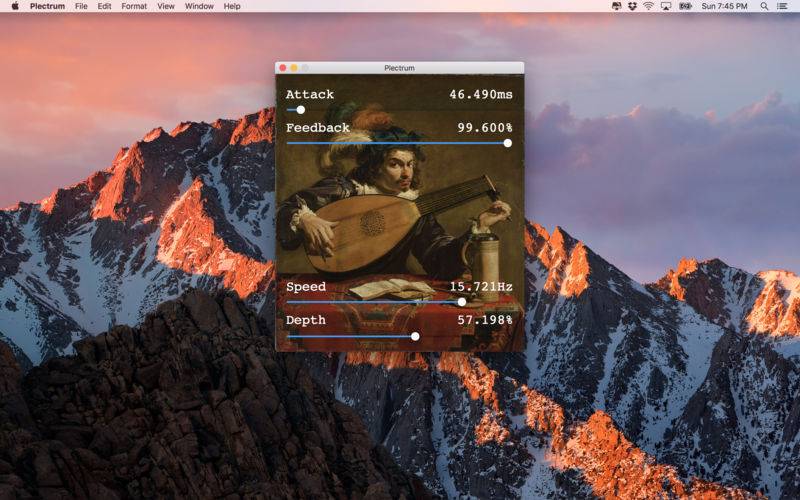Click the Speed slider handle

[x=461, y=301]
